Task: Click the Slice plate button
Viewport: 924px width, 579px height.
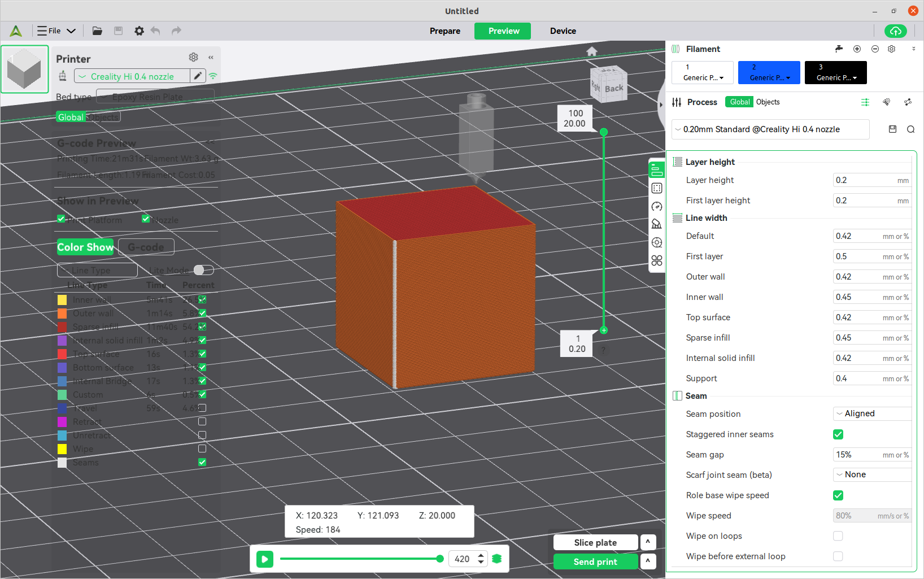Action: click(x=595, y=543)
